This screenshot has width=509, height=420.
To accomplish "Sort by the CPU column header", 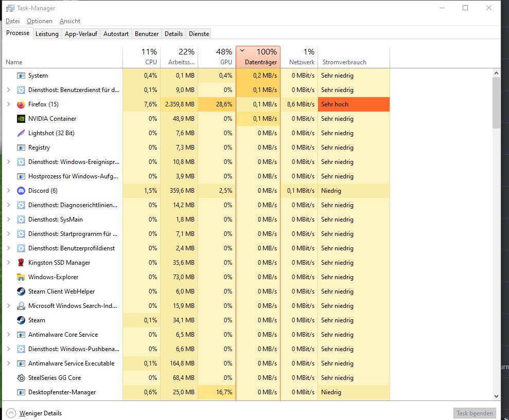I will 142,57.
